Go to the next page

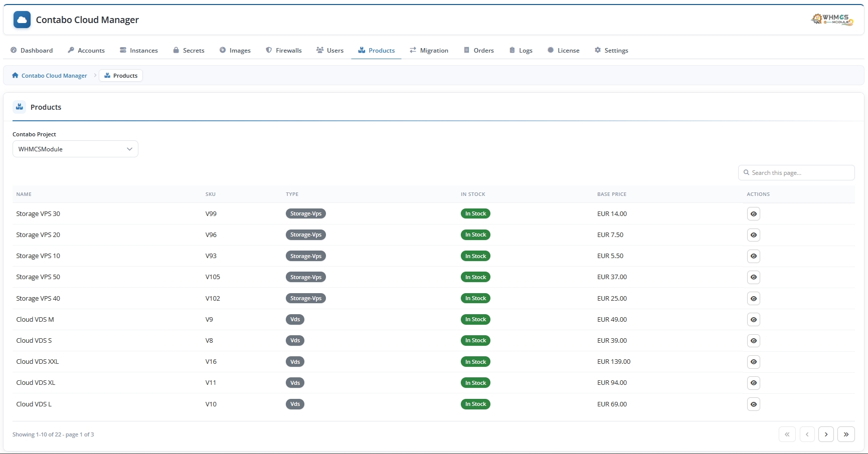[826, 434]
